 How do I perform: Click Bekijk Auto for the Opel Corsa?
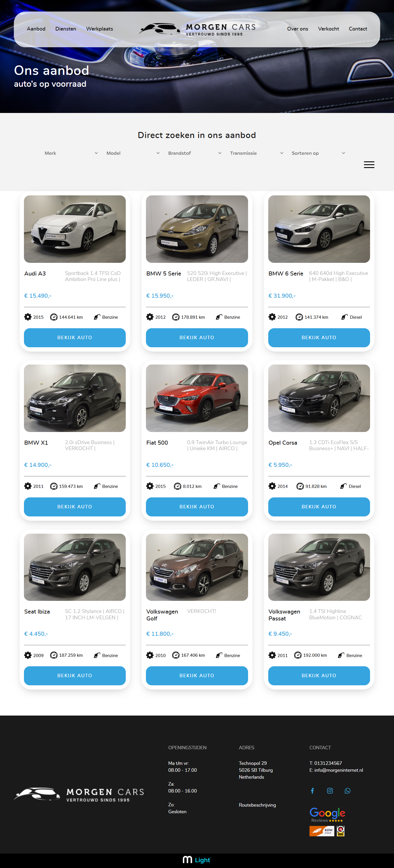click(319, 507)
